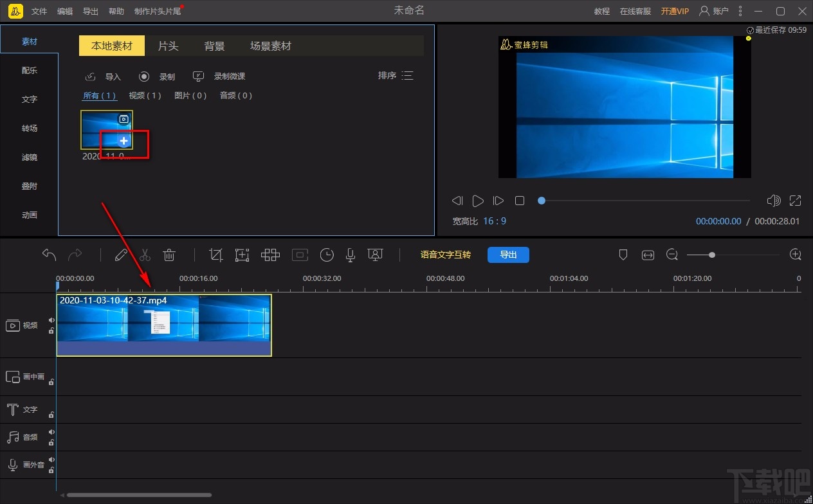Click the undo arrow in timeline toolbar
813x504 pixels.
pos(49,255)
